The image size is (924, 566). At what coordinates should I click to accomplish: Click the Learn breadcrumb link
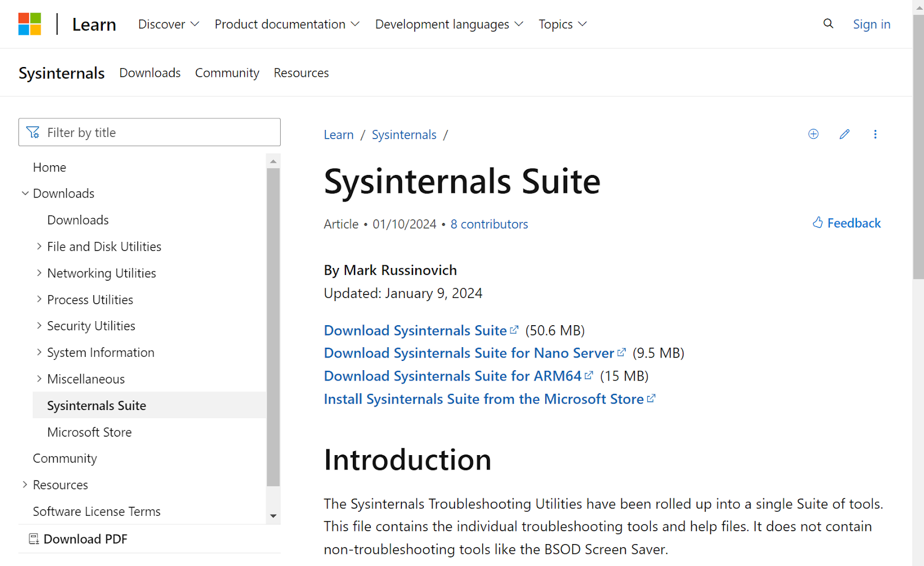pos(338,135)
